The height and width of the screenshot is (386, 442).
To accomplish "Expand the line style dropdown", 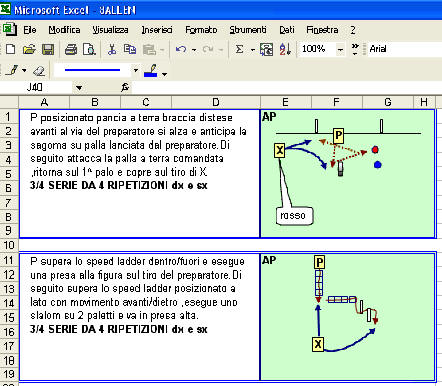I will click(136, 70).
